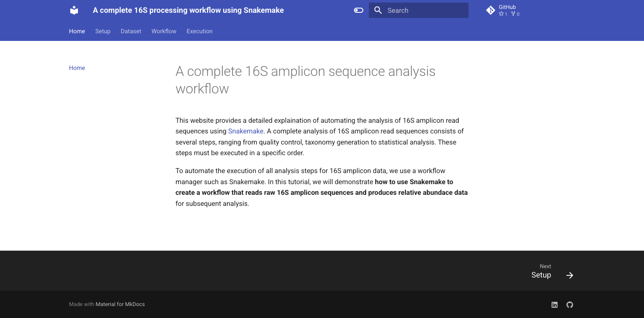Screen dimensions: 644x318
Task: Click the GitHub forks count
Action: (515, 14)
